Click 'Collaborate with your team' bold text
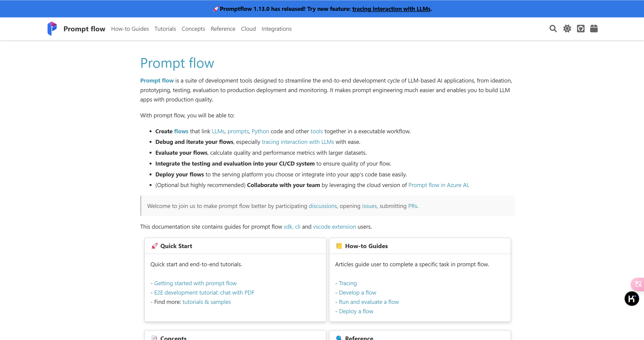This screenshot has width=644, height=340. (283, 185)
